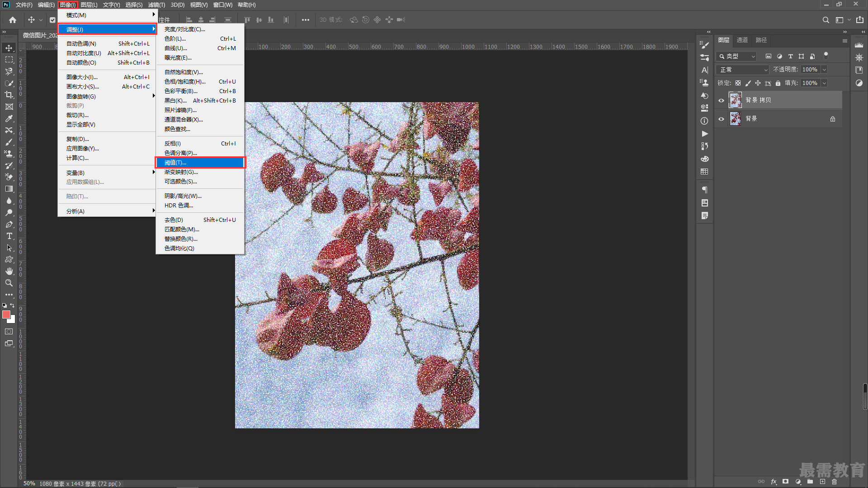Expand 变量(B) submenu
This screenshot has width=868, height=488.
coord(107,173)
